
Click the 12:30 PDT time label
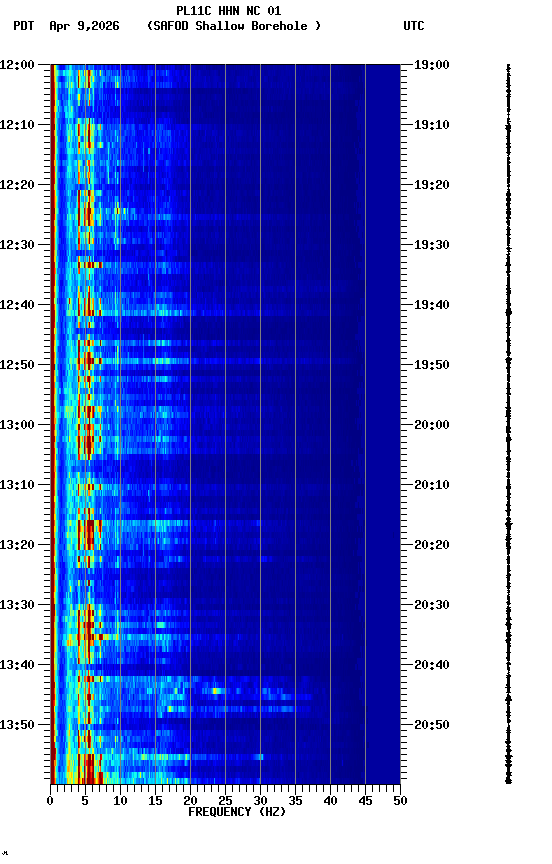pos(17,245)
